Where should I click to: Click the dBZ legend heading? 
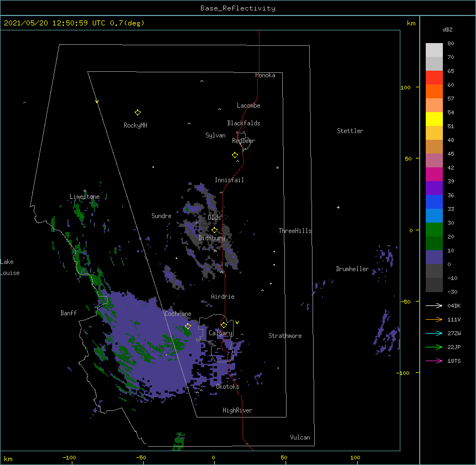447,29
